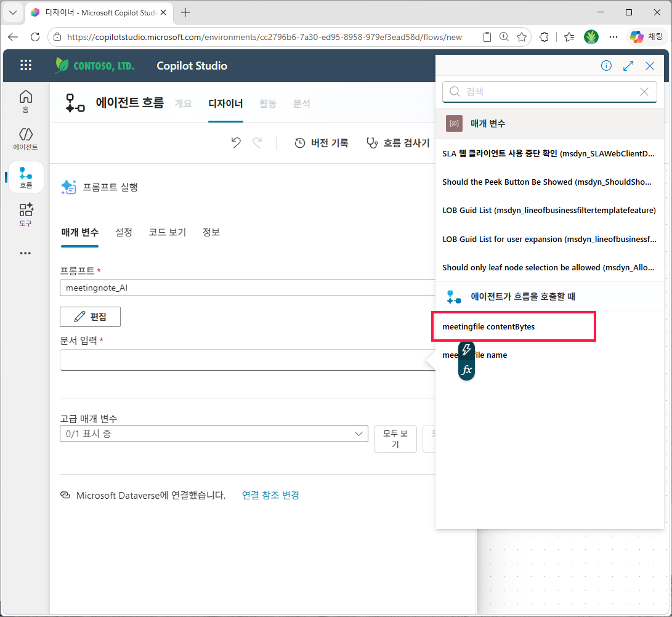Switch to the 디자이너 tab

[225, 103]
